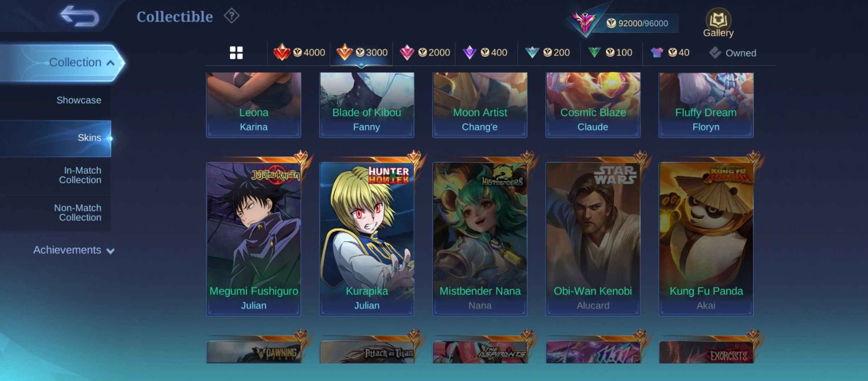Select the all-skins grid view icon

[x=236, y=53]
